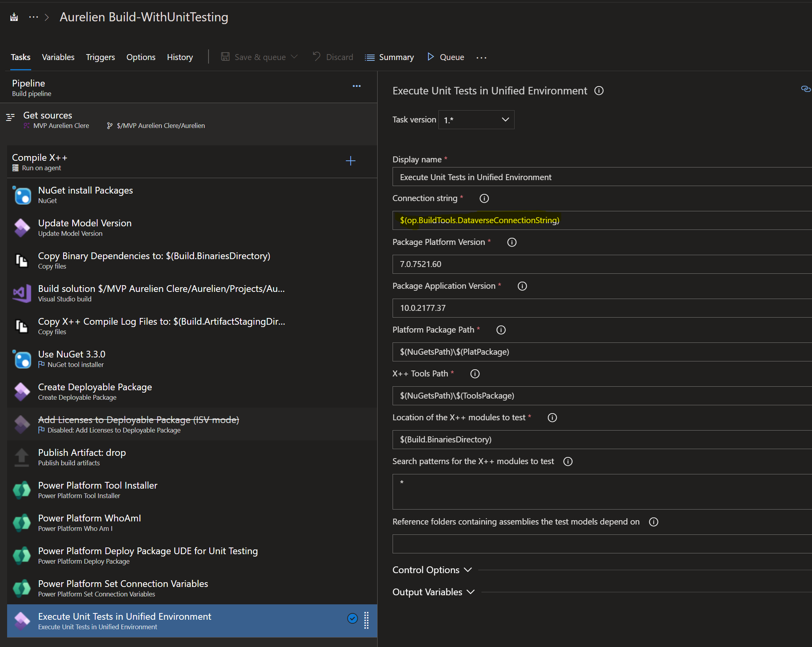The height and width of the screenshot is (647, 812).
Task: Click the Power Platform Set Connection Variables icon
Action: (22, 589)
